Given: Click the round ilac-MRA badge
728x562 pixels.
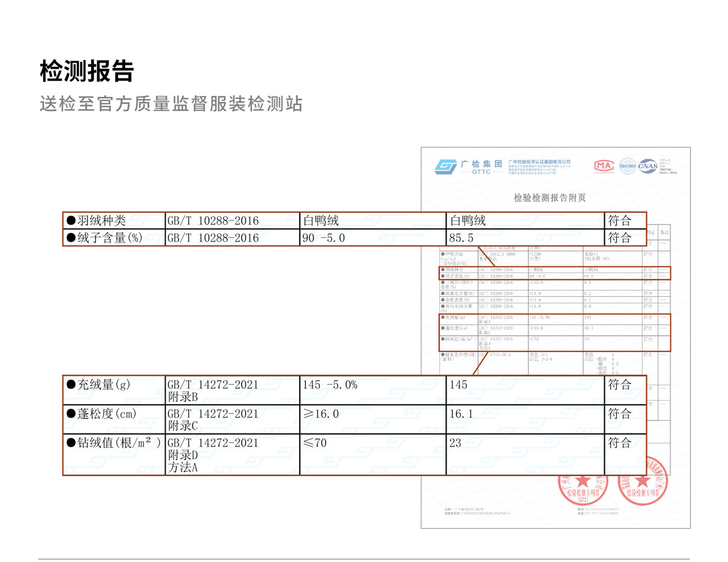Looking at the screenshot, I should [x=627, y=165].
